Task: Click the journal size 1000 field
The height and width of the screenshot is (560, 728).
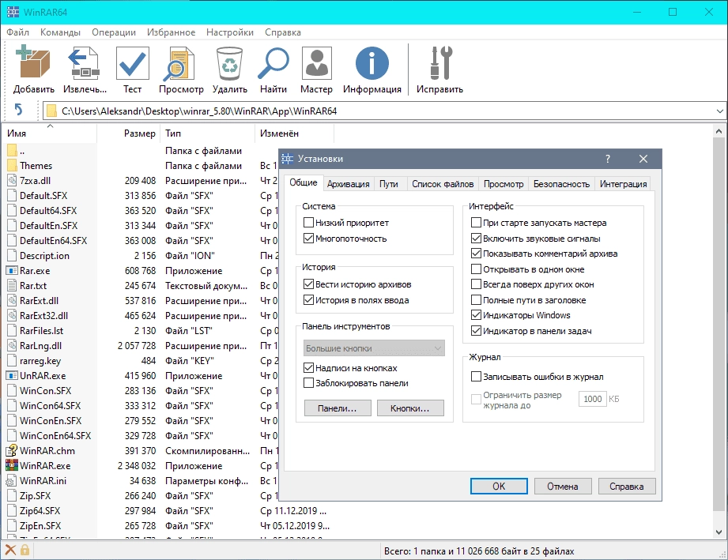Action: click(592, 399)
